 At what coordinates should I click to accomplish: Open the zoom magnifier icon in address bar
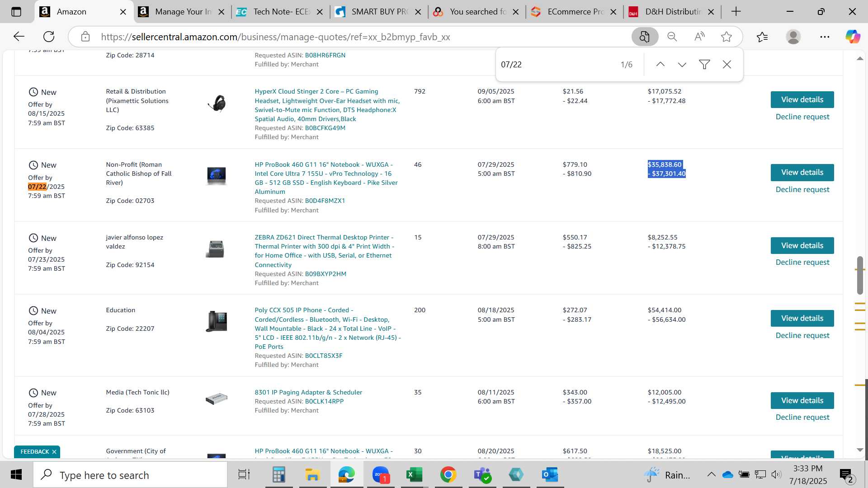pyautogui.click(x=672, y=37)
